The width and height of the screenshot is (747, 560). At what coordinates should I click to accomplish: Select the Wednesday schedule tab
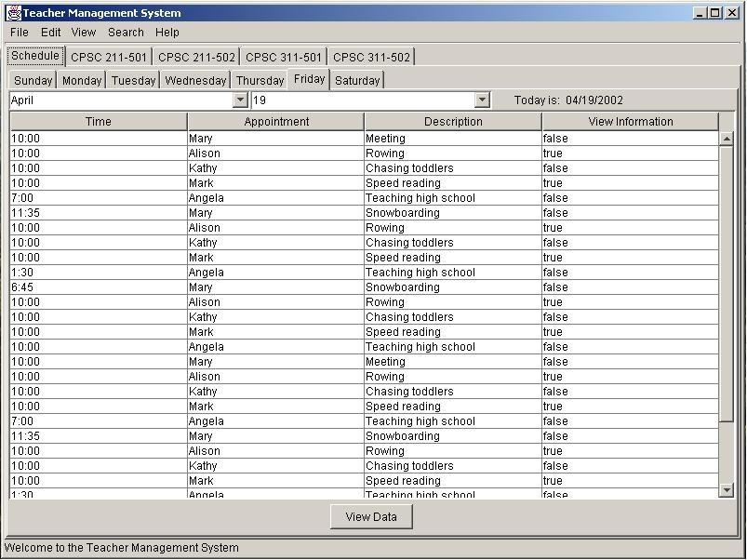click(194, 80)
